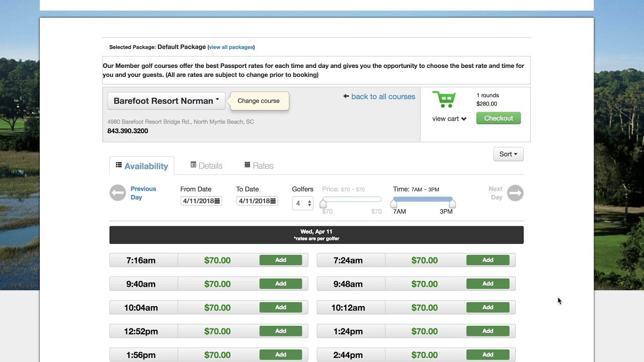Add the 12:52pm tee time
This screenshot has height=362, width=644.
(x=281, y=331)
